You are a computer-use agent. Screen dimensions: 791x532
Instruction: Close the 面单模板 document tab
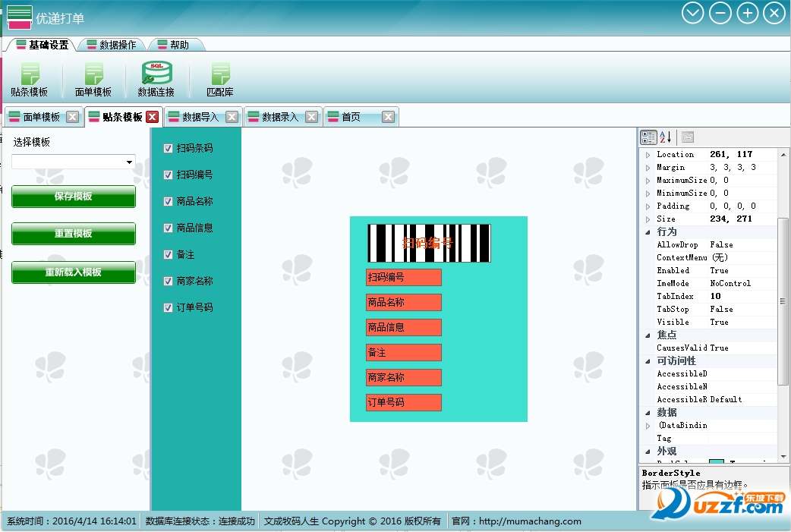73,117
